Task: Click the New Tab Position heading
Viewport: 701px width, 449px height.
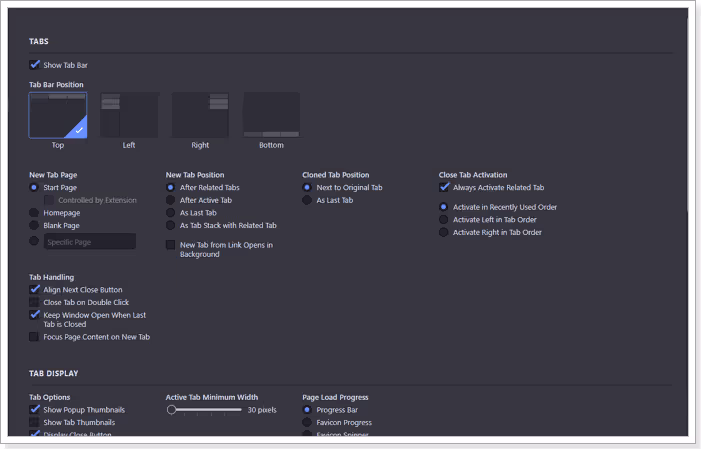Action: click(x=195, y=175)
